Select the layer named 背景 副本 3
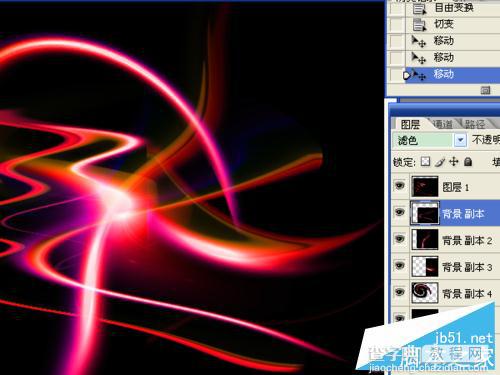 coord(467,267)
